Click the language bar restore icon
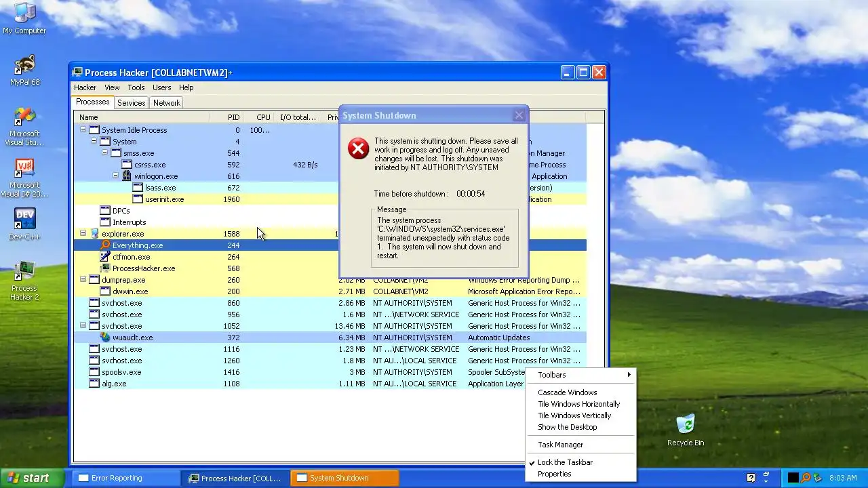 766,474
